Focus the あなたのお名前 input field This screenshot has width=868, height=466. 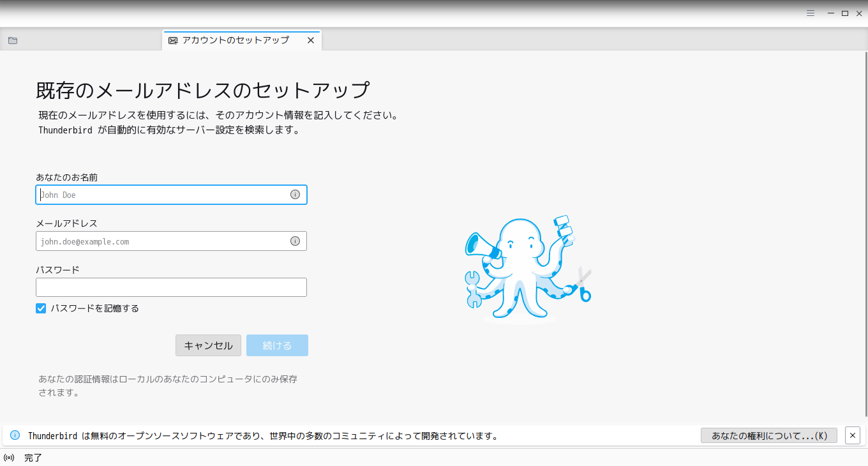click(x=171, y=195)
